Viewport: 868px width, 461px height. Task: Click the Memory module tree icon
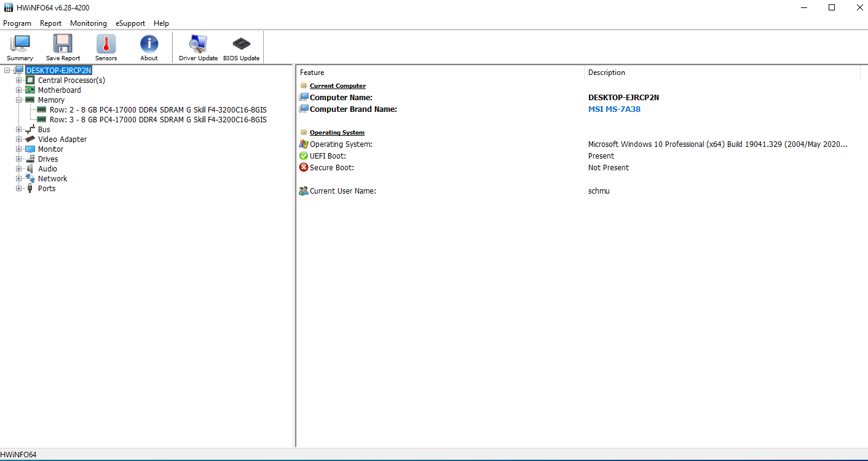click(x=30, y=100)
